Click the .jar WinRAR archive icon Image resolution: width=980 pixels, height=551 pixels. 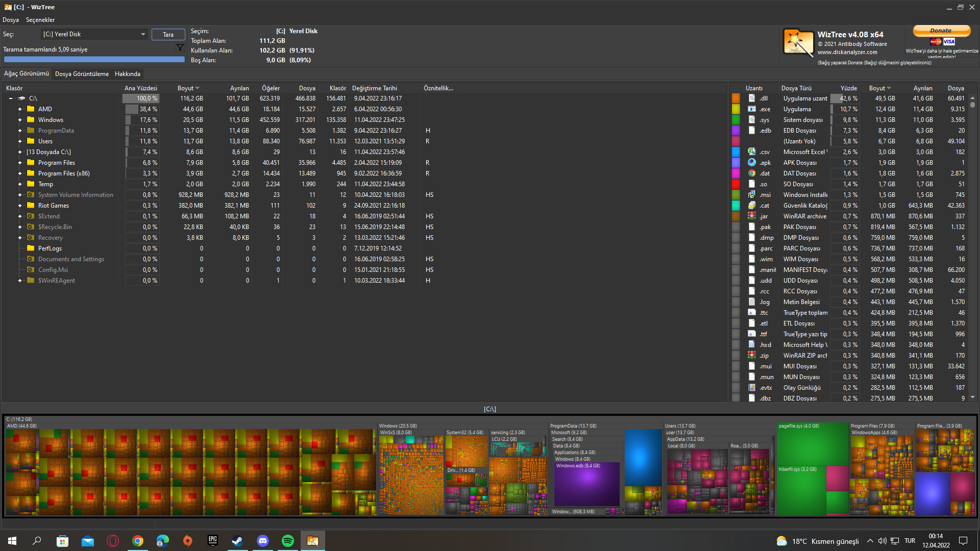[752, 216]
